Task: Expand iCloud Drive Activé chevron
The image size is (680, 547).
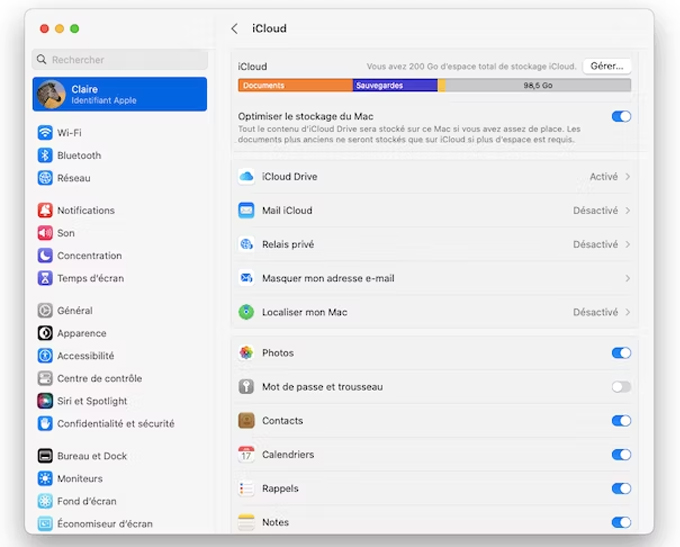Action: [x=628, y=177]
